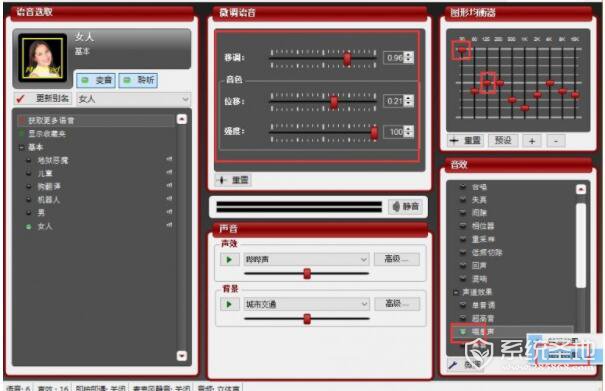Select the 地狱恶魔 voice radio dot

(28, 160)
